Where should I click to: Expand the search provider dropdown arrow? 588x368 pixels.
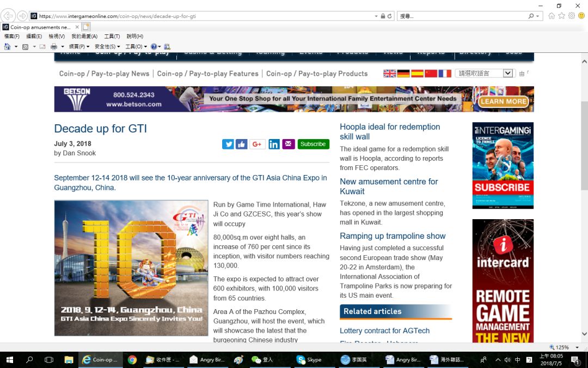538,16
